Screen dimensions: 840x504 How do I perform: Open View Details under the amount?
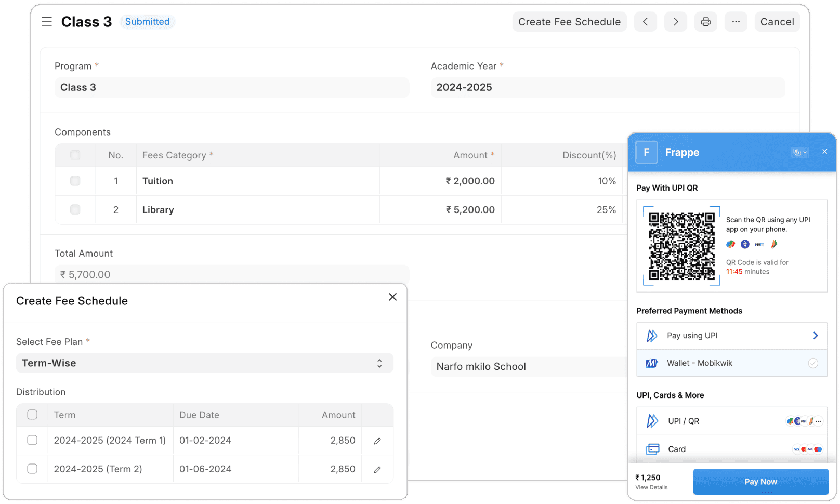pyautogui.click(x=651, y=487)
